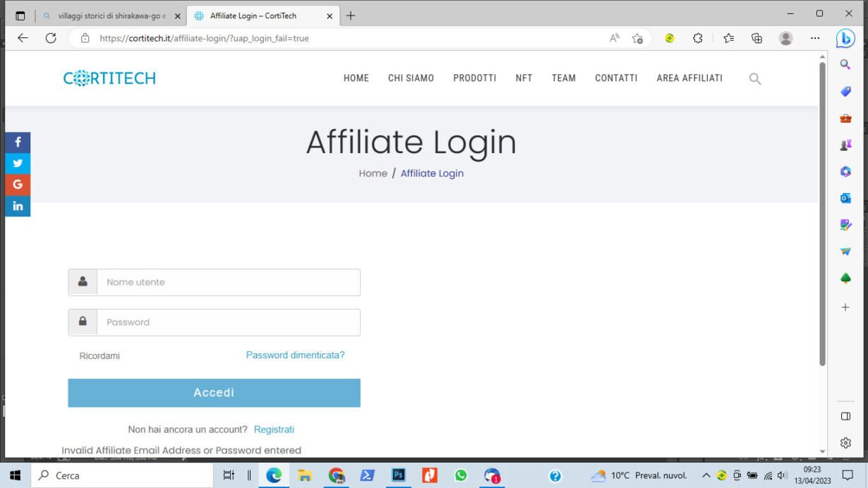Click the Twitter share icon
Screen dimensions: 868x488
coord(18,164)
